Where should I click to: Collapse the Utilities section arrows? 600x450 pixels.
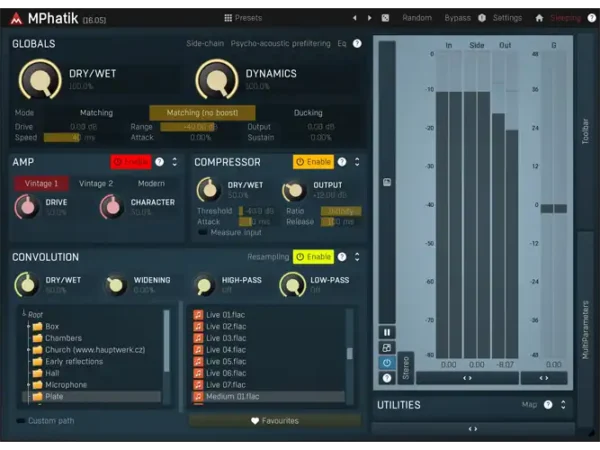pos(563,404)
